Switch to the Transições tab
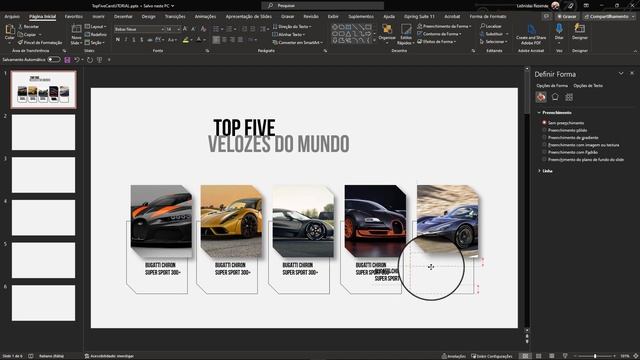640x360 pixels. 175,16
